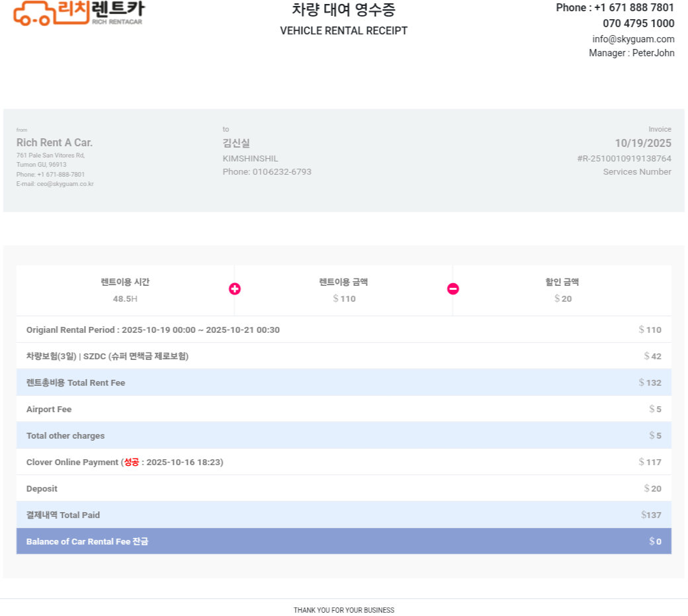The image size is (688, 616).
Task: Select the invoice number #R-2510010919138764
Action: click(624, 159)
